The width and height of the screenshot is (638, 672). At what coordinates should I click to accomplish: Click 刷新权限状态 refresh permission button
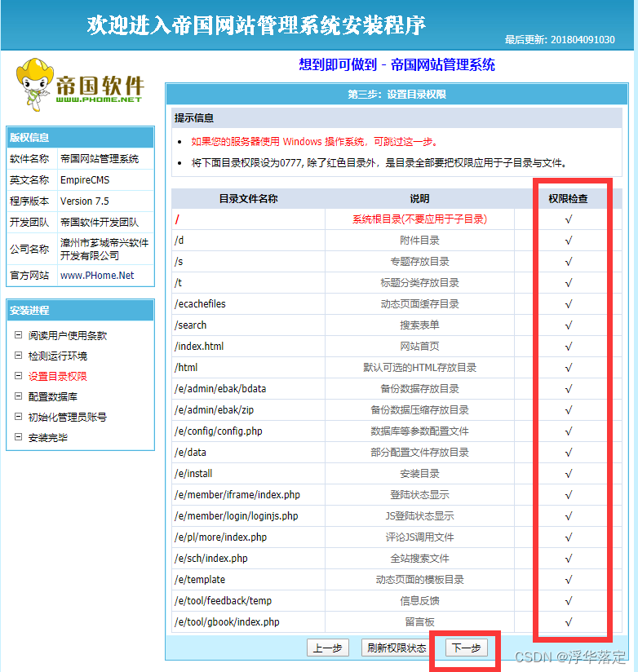[x=397, y=648]
